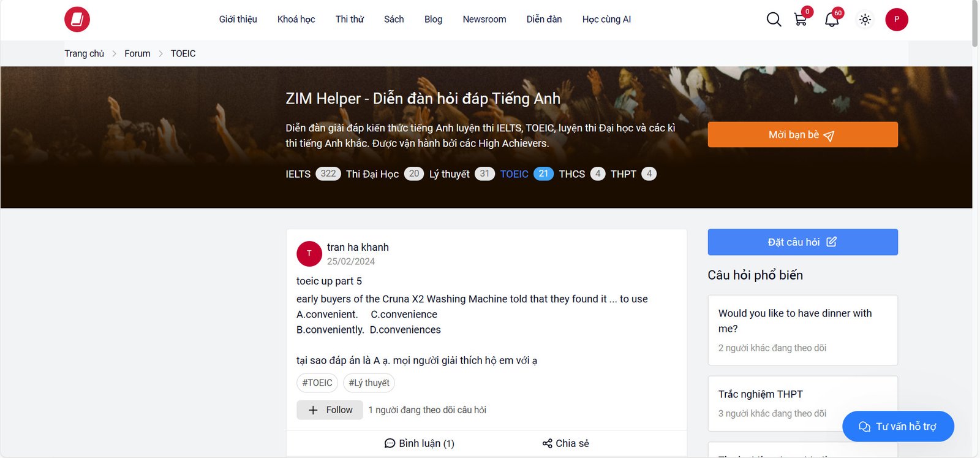Click tran ha khanh's avatar
The image size is (980, 458).
pos(309,254)
